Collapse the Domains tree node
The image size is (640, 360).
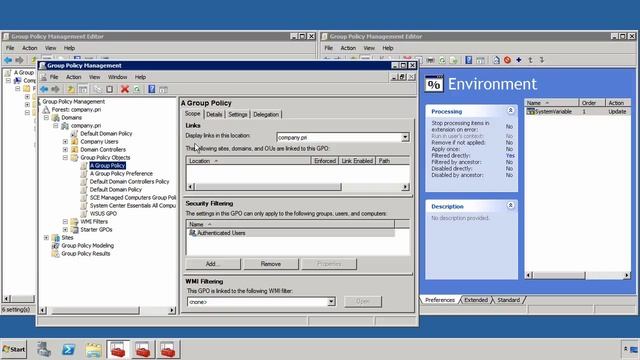(47, 118)
